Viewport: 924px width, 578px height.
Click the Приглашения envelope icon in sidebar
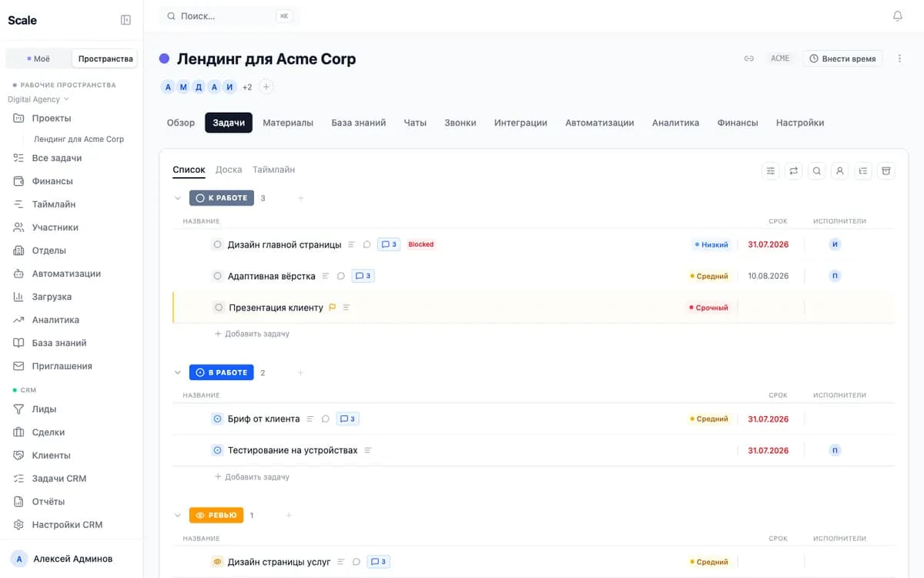pyautogui.click(x=18, y=366)
